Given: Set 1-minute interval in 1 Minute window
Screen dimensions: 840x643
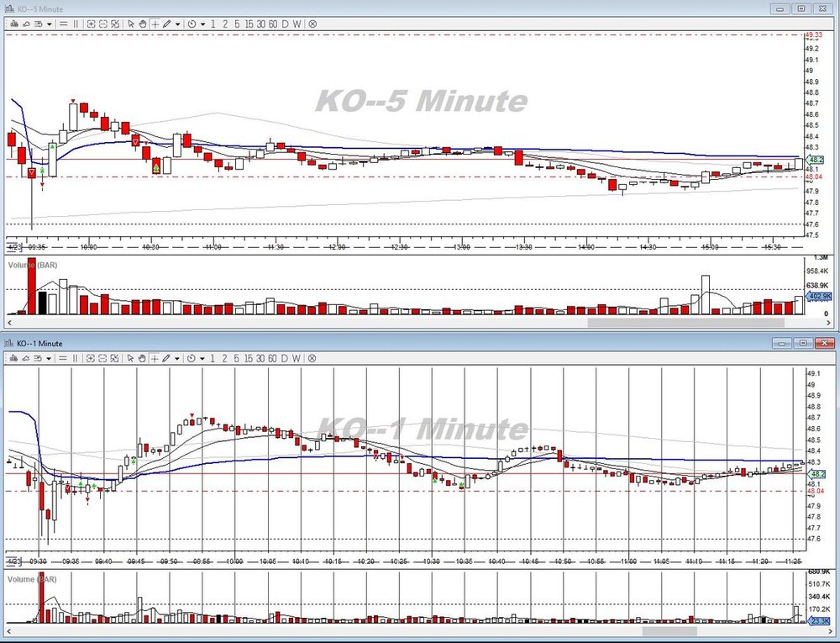Looking at the screenshot, I should pyautogui.click(x=213, y=358).
